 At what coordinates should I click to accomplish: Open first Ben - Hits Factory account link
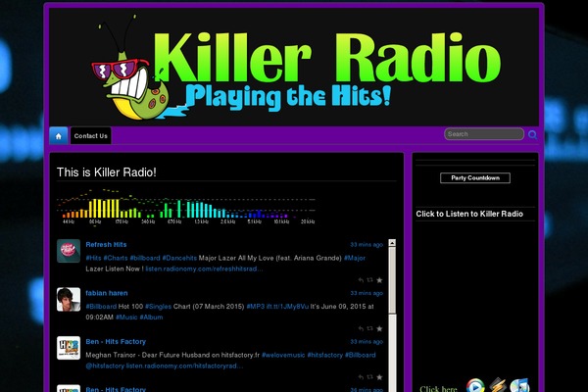point(116,342)
